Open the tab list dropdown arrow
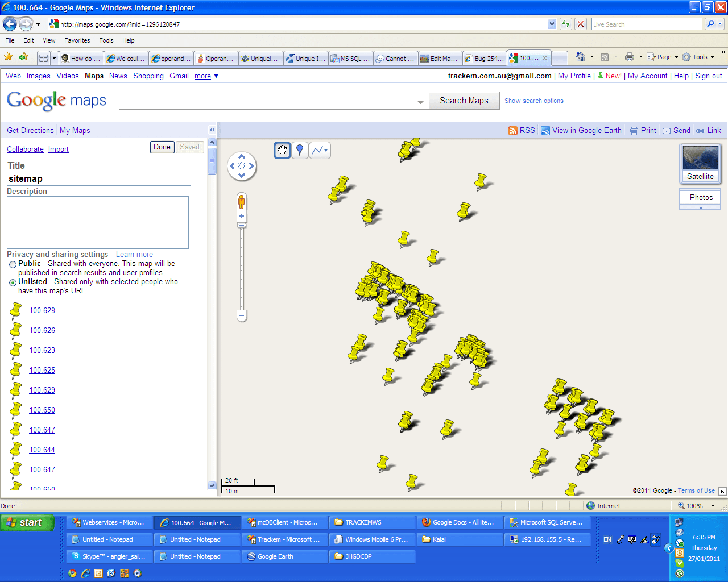728x582 pixels. click(x=54, y=58)
